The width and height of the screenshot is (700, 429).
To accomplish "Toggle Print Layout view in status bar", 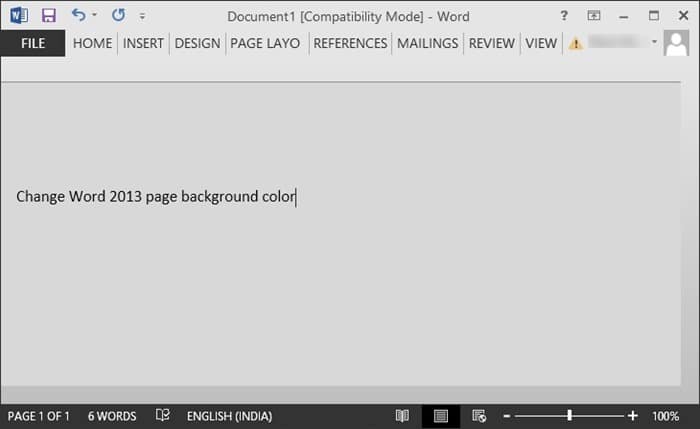I will pyautogui.click(x=440, y=416).
